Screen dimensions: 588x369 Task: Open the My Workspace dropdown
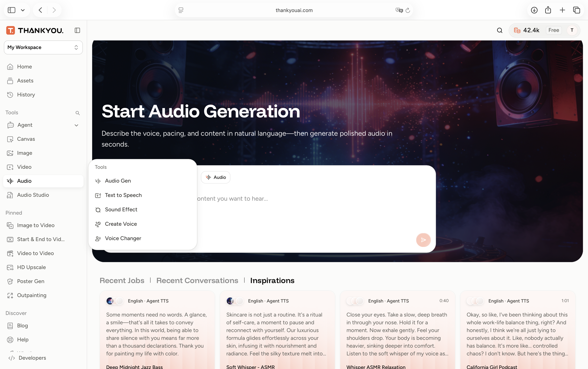click(x=43, y=47)
